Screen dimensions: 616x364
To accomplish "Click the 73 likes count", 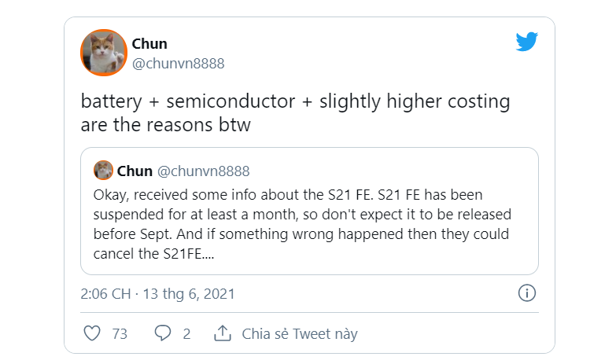I will coord(120,333).
